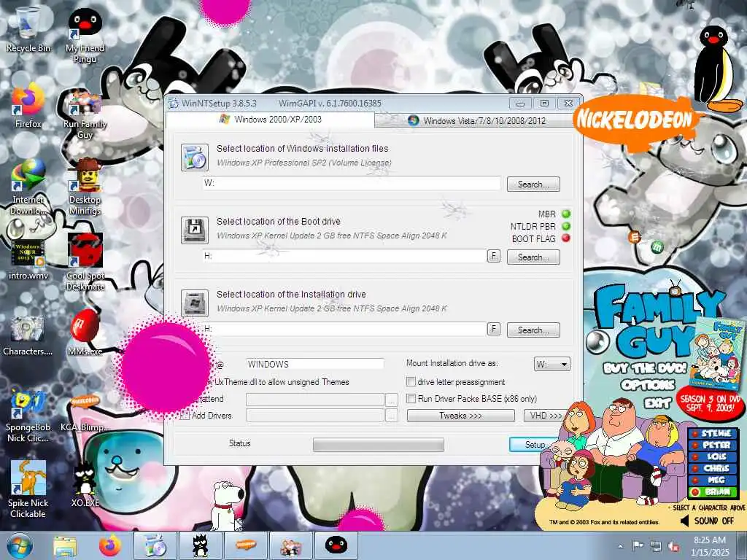Choose Exit in Family Guy widget
Screen dimensions: 747x560
click(657, 403)
